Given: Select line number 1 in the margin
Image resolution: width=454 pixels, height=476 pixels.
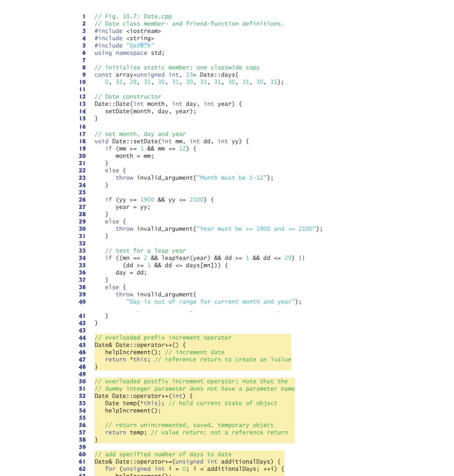Looking at the screenshot, I should click(x=84, y=16).
